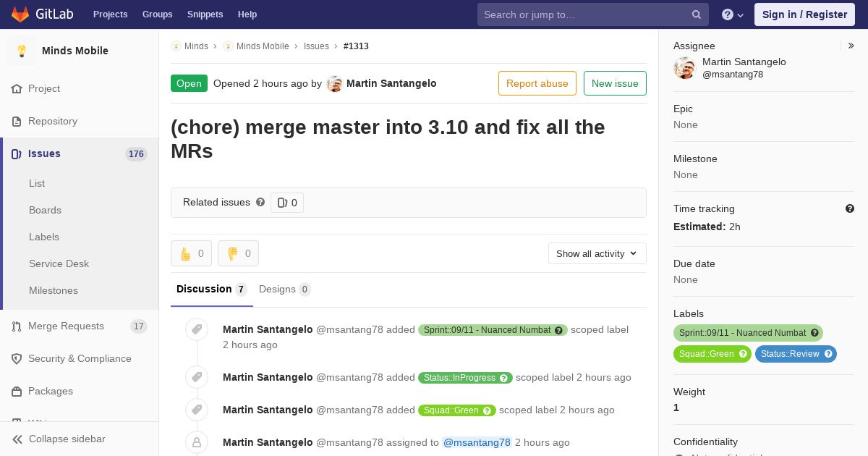
Task: Go to issues List
Action: pyautogui.click(x=37, y=183)
